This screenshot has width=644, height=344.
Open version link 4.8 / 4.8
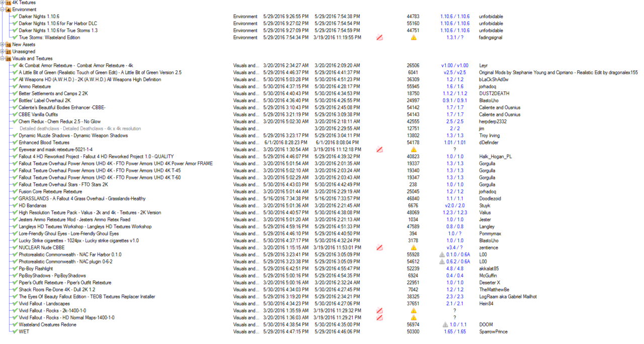coord(455,268)
